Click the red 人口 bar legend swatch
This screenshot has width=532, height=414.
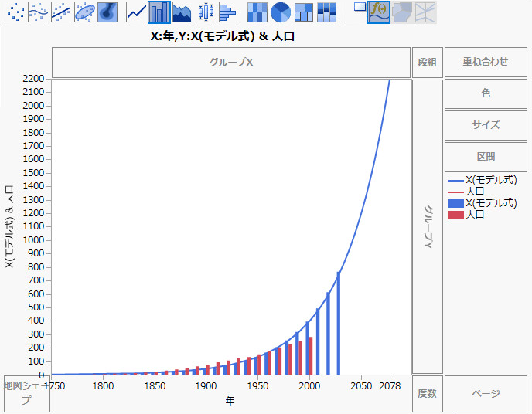coord(456,215)
